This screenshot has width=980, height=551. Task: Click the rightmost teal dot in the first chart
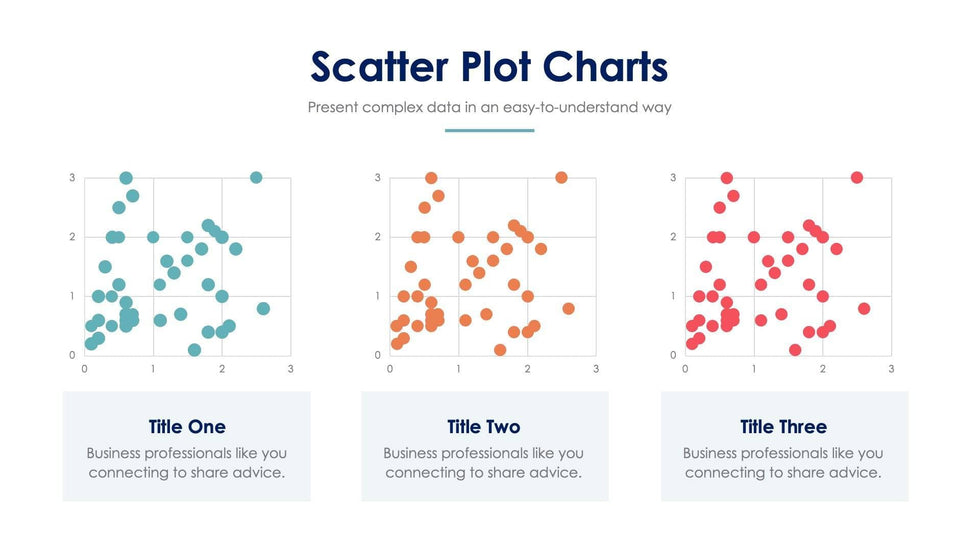click(263, 308)
